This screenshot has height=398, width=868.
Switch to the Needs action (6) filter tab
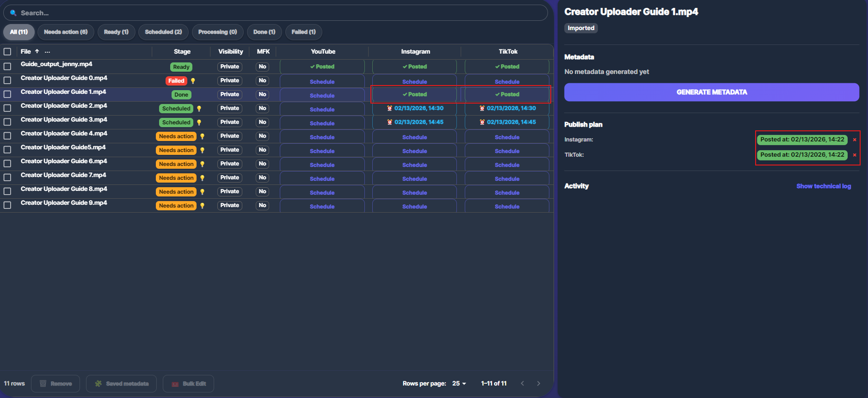[66, 32]
